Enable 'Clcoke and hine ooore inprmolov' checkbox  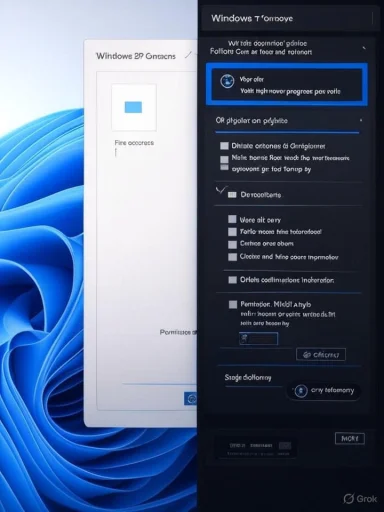232,257
